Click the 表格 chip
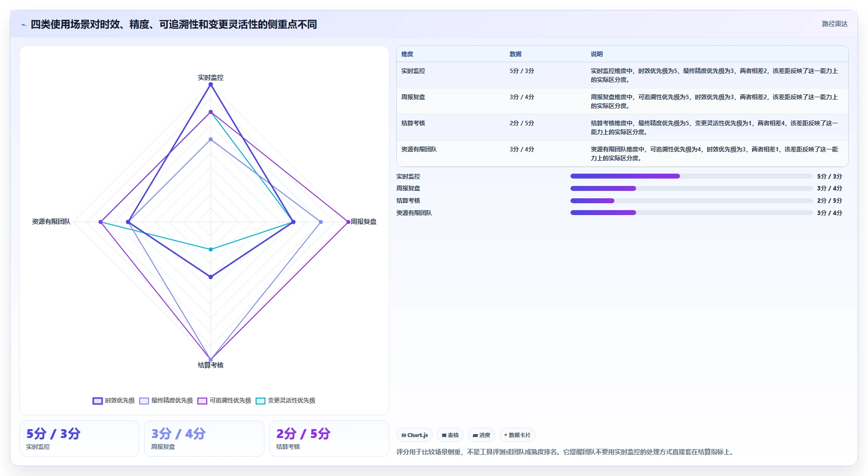The image size is (868, 476). [450, 435]
